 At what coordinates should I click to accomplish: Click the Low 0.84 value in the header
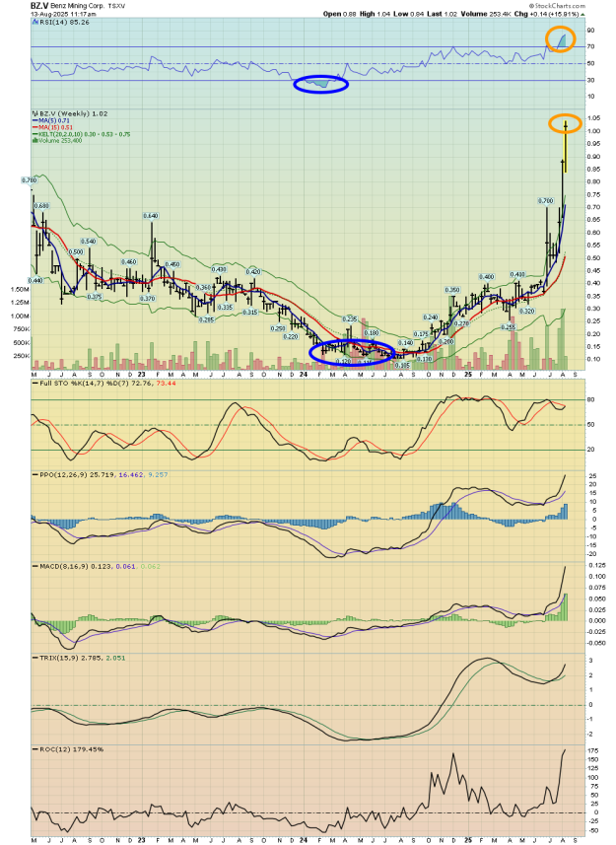click(407, 14)
